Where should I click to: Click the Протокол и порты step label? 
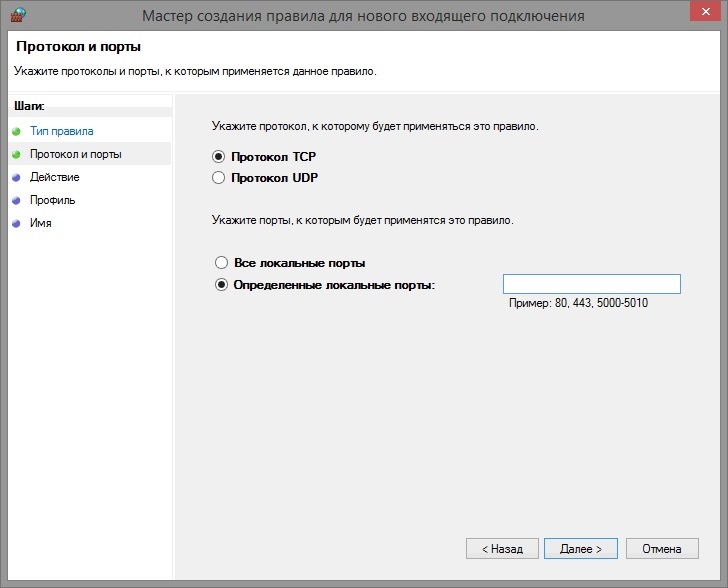[x=76, y=154]
